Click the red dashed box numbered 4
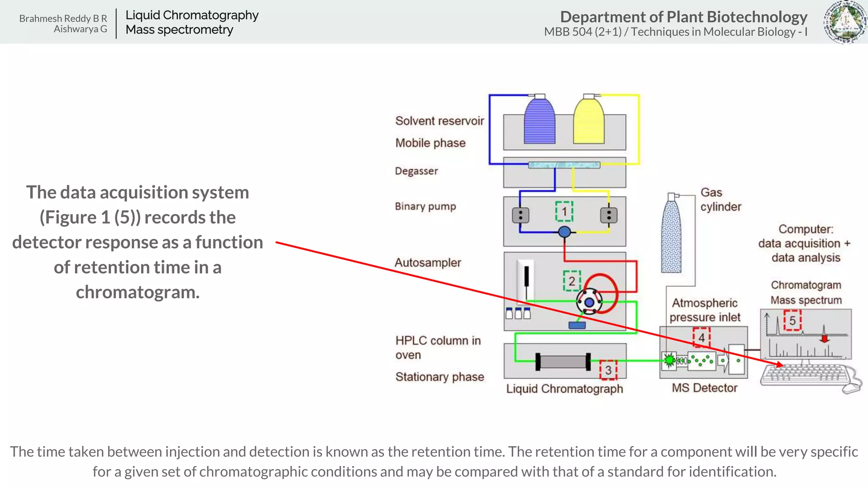The width and height of the screenshot is (868, 488). pyautogui.click(x=701, y=338)
